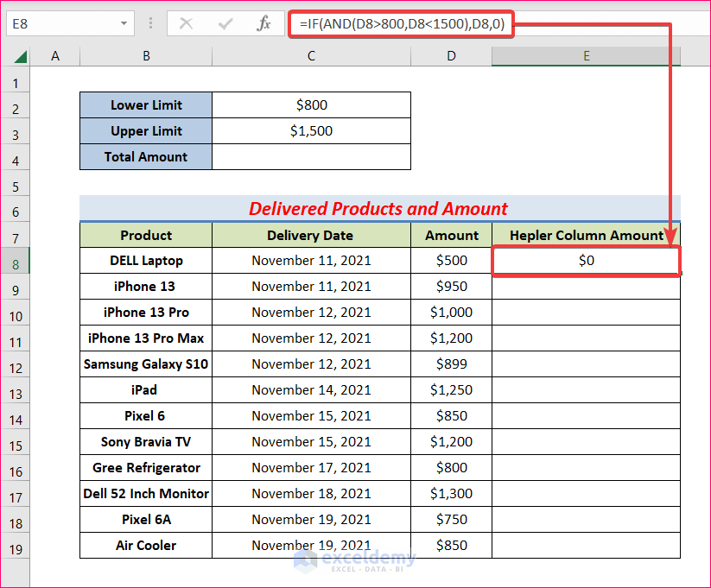
Task: Select the $850 amount for Air Cooler
Action: coord(451,545)
